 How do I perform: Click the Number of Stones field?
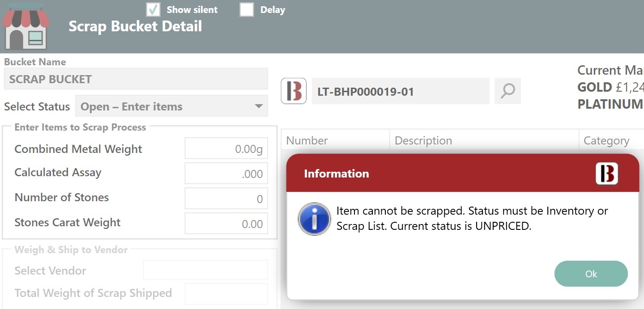[226, 199]
